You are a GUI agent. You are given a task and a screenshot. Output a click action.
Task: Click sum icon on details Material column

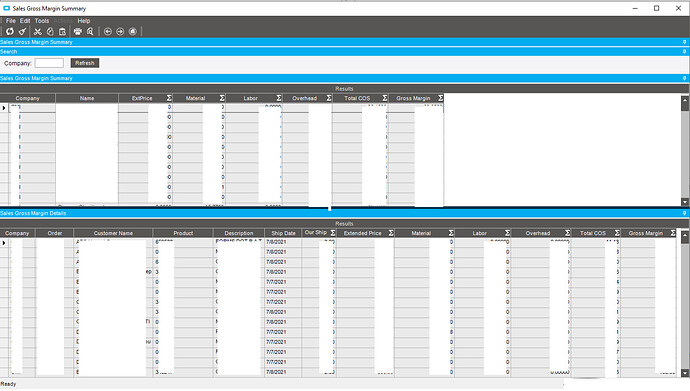pos(451,233)
